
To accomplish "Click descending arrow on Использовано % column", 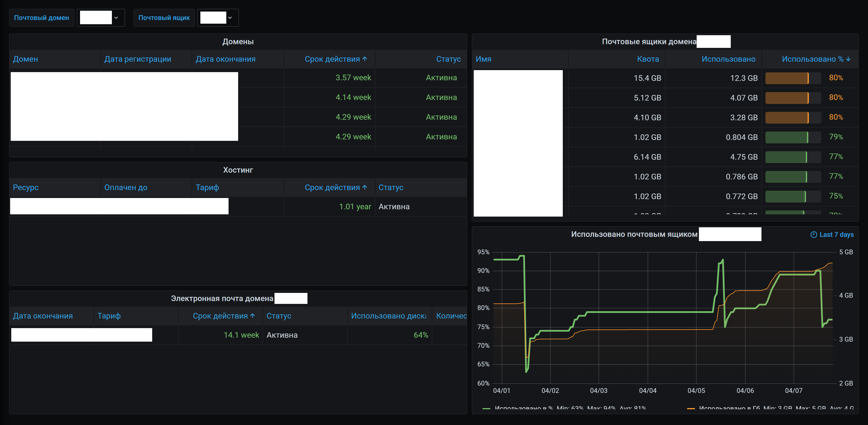I will tap(848, 59).
